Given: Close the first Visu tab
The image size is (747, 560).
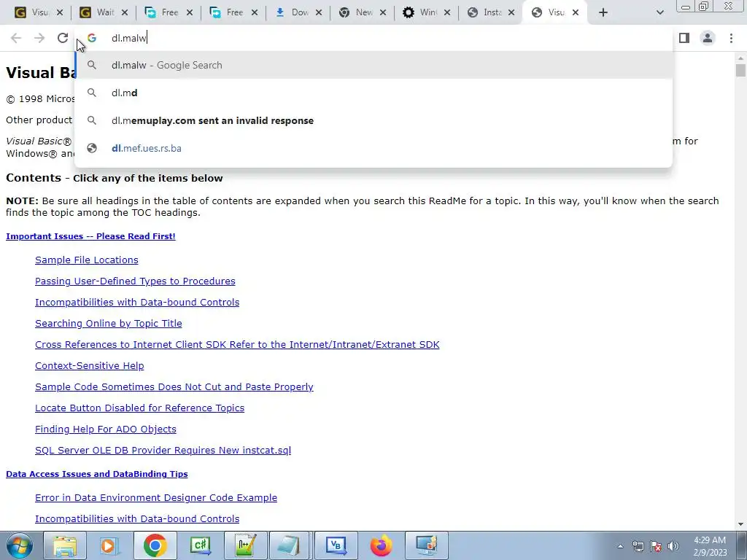Looking at the screenshot, I should 60,13.
